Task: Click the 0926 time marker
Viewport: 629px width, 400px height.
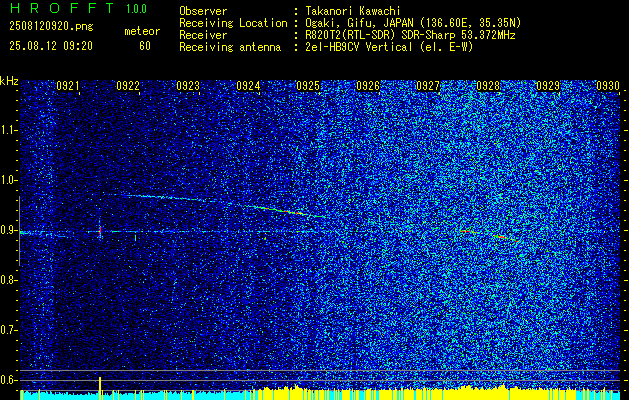Action: (x=368, y=85)
